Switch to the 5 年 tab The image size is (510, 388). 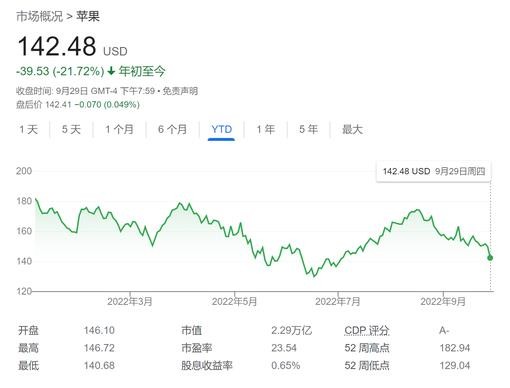309,129
